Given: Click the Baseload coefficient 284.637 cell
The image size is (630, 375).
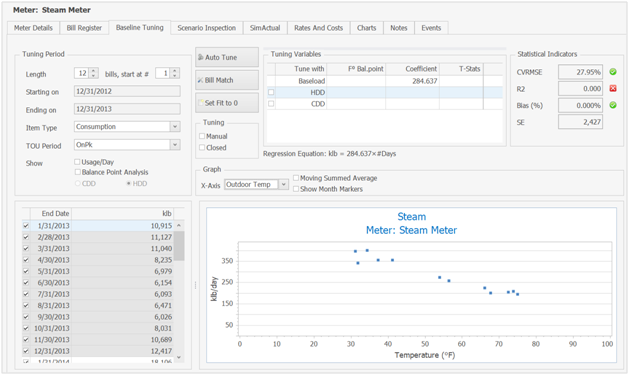Looking at the screenshot, I should click(x=412, y=81).
